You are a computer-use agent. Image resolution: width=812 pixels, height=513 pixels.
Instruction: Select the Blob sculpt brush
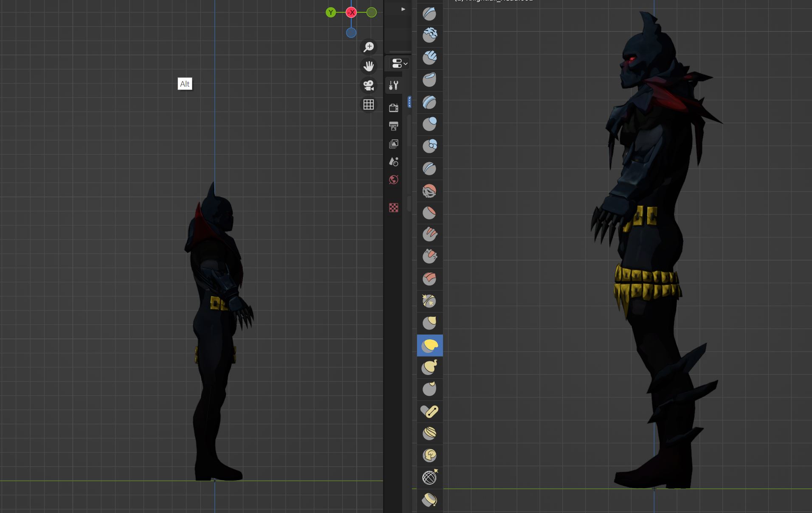coord(429,146)
